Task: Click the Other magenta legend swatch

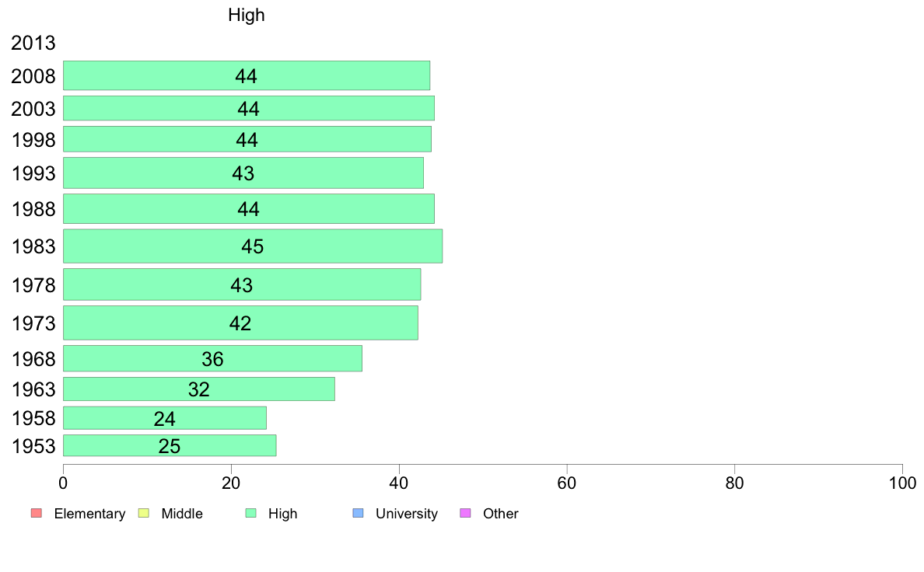Action: tap(465, 513)
